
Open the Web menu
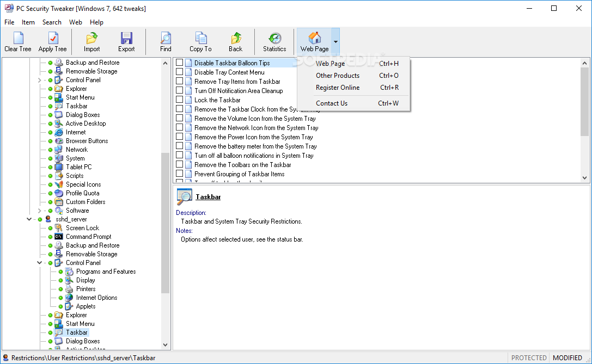76,22
